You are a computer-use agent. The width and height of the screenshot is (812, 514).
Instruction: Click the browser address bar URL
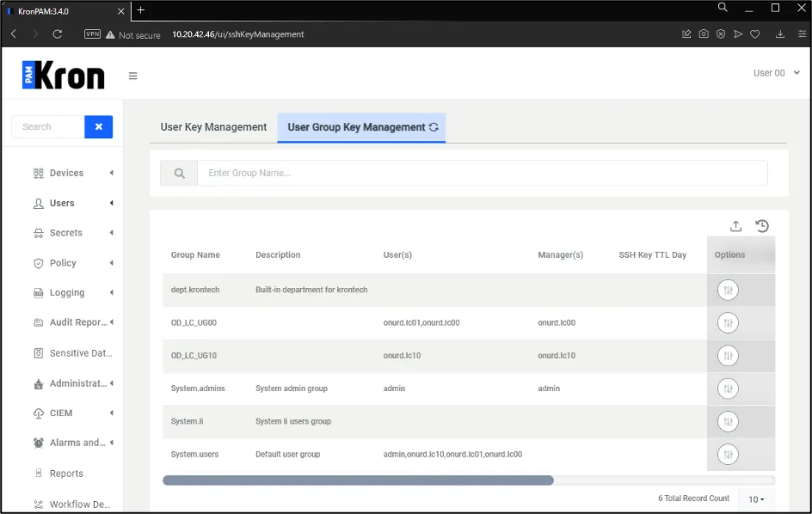point(237,34)
